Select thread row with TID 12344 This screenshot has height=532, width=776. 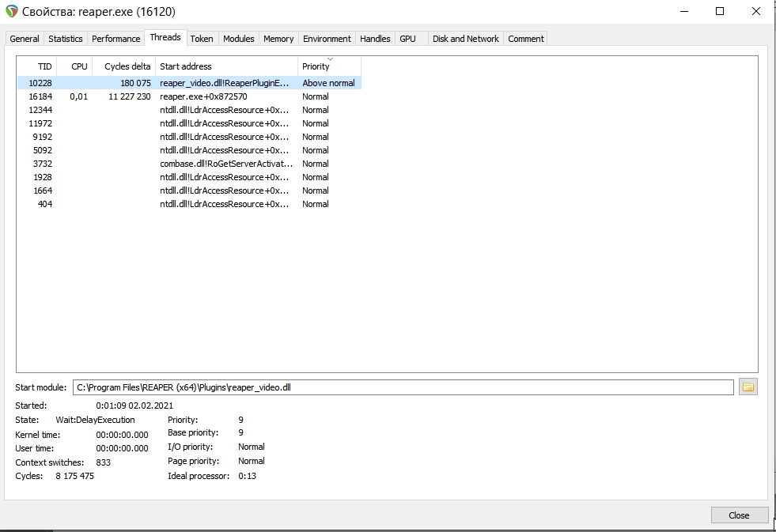point(189,110)
